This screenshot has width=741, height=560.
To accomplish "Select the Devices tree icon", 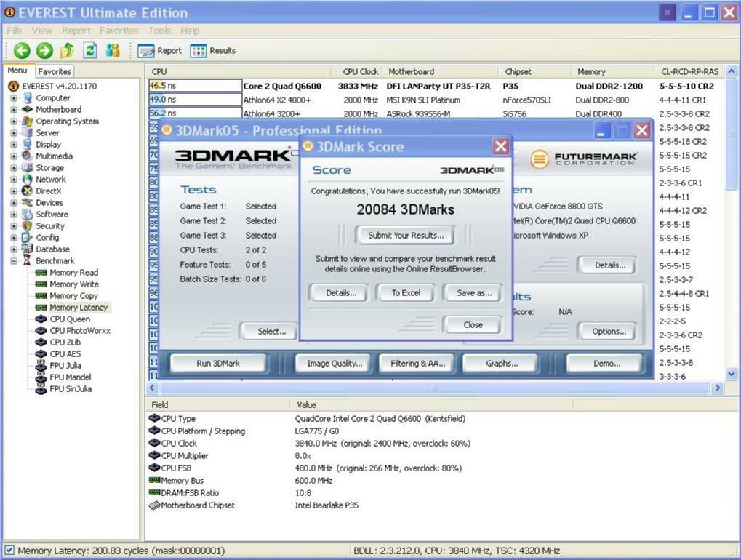I will (x=28, y=203).
